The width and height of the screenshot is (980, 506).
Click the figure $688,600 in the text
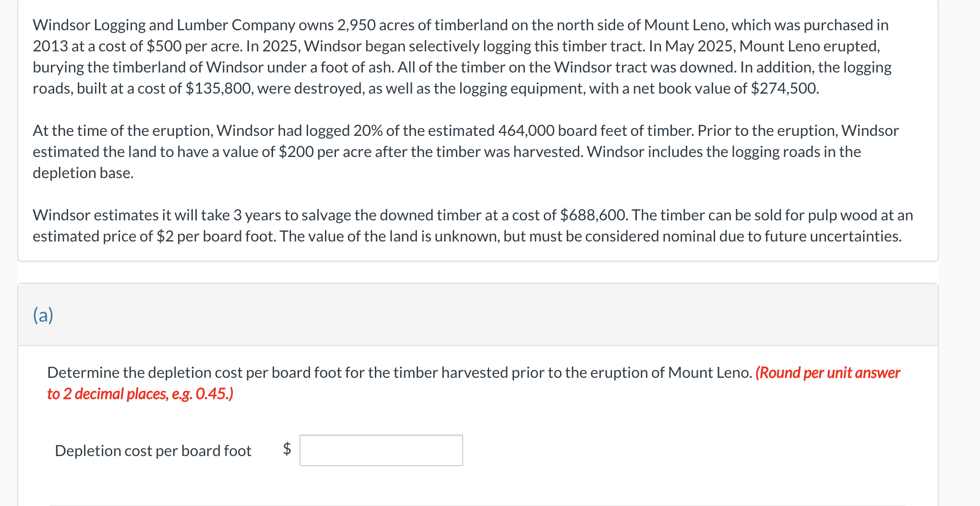[x=592, y=215]
